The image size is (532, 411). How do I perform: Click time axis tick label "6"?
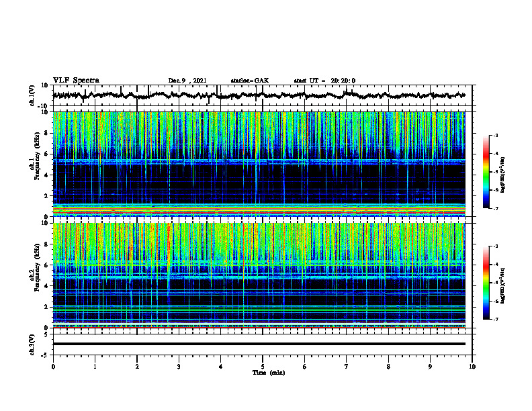pos(304,367)
